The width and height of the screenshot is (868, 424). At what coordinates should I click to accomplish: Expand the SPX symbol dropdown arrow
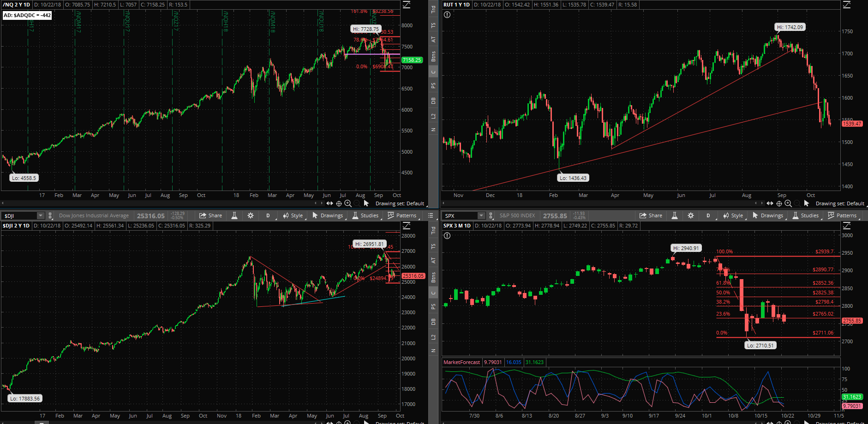tap(481, 215)
